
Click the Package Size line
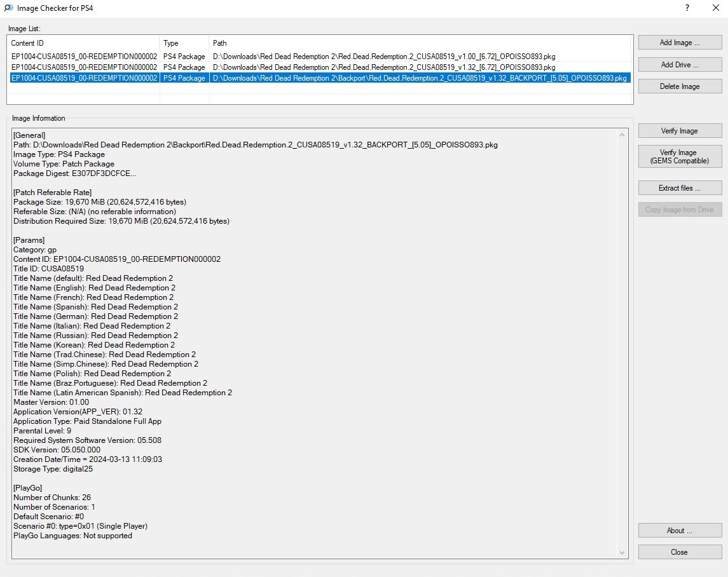pyautogui.click(x=100, y=202)
